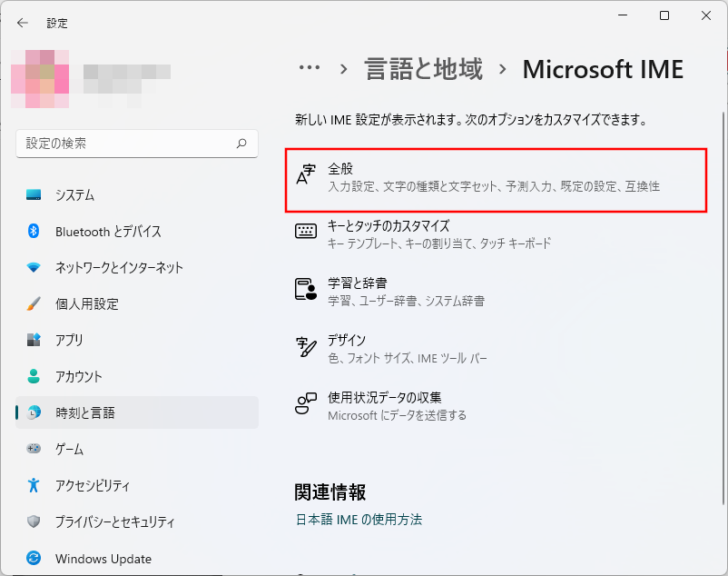The height and width of the screenshot is (576, 728).
Task: Click the 言語と地域 breadcrumb
Action: (x=424, y=69)
